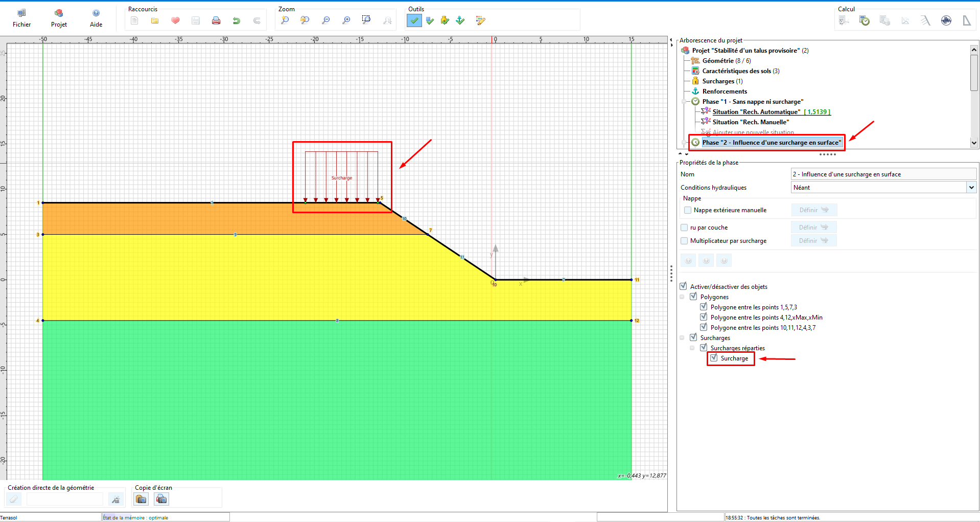Collapse the Phase 1 tree node
The image size is (980, 522).
tap(685, 102)
